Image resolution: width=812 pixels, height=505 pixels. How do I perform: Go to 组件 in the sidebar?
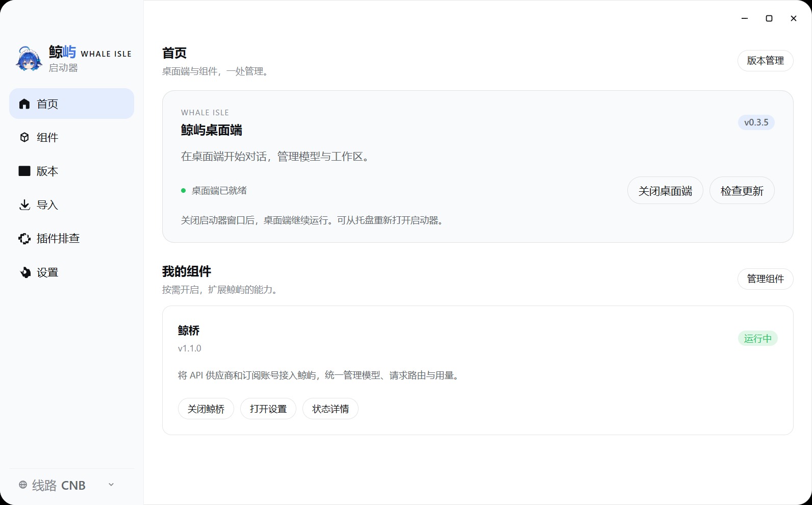(71, 137)
